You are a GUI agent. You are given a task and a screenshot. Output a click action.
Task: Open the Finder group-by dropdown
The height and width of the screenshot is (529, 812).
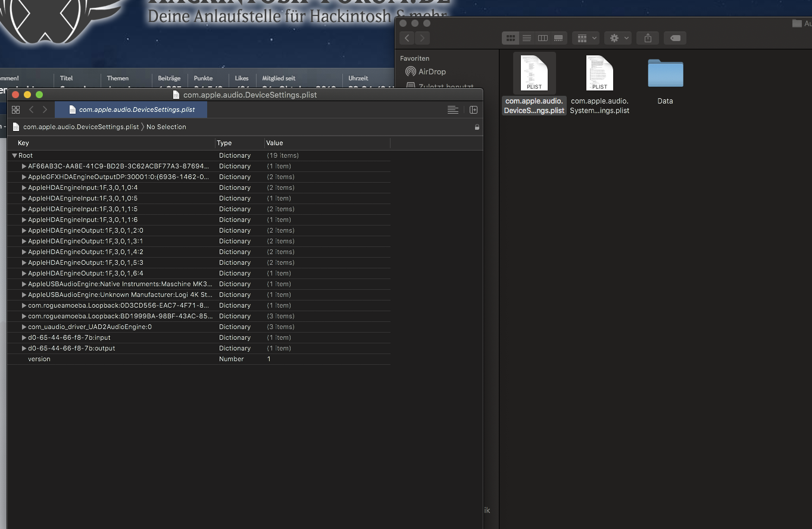(x=586, y=38)
